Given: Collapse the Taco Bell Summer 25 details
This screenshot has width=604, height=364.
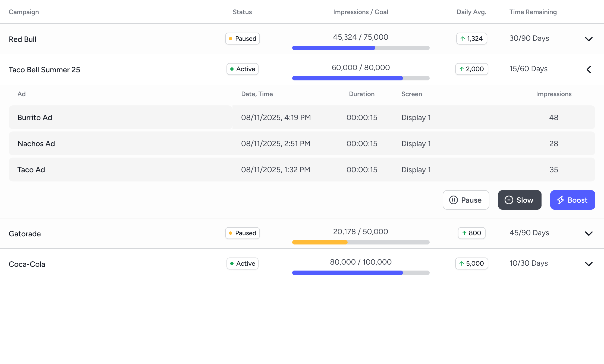Looking at the screenshot, I should (x=589, y=70).
